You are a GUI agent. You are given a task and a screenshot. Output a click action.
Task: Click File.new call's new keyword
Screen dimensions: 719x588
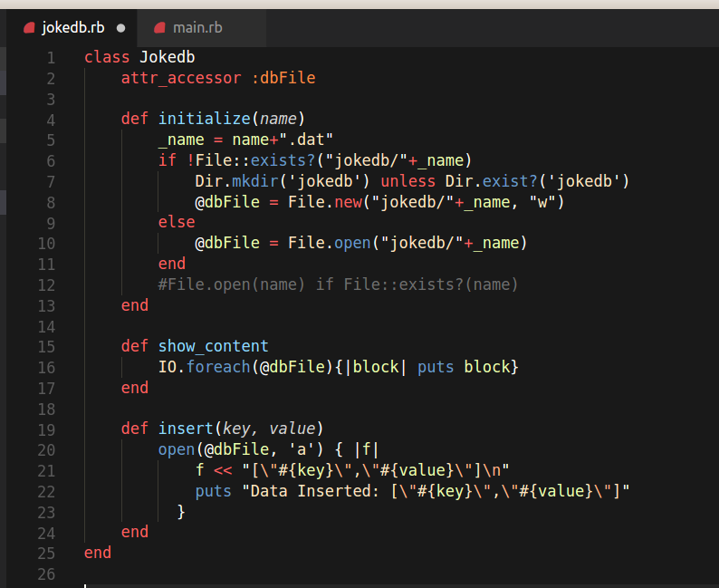349,202
